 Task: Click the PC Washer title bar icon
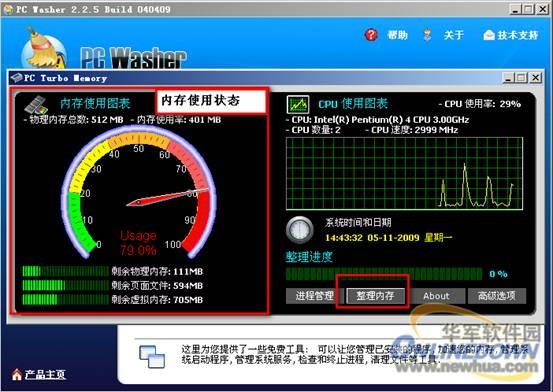coord(7,10)
